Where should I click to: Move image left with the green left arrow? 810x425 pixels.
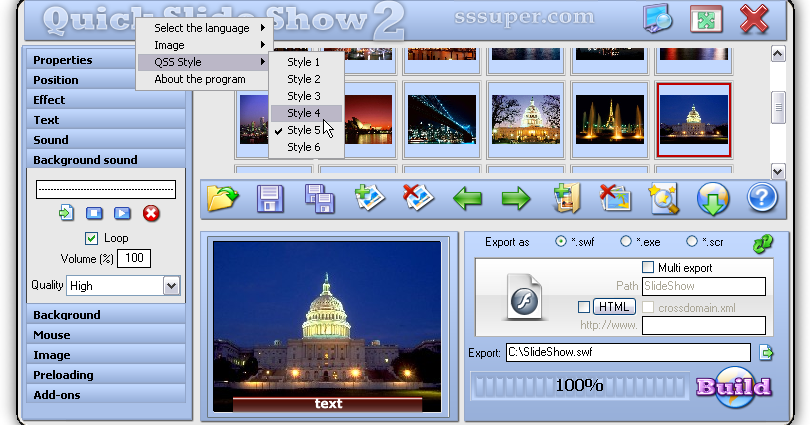(x=467, y=199)
